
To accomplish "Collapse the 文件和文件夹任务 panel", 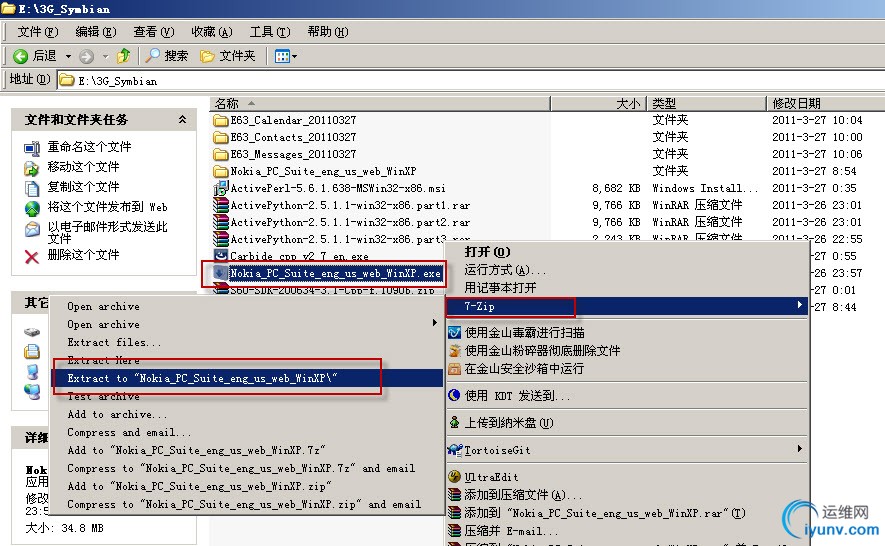I will [x=182, y=119].
